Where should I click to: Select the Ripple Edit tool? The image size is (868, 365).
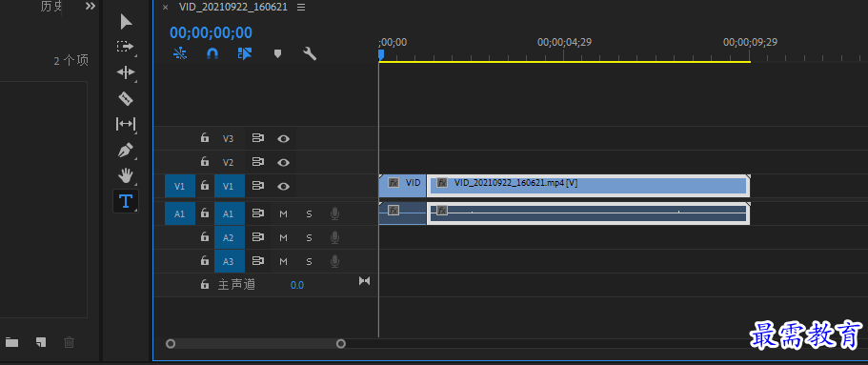tap(126, 72)
